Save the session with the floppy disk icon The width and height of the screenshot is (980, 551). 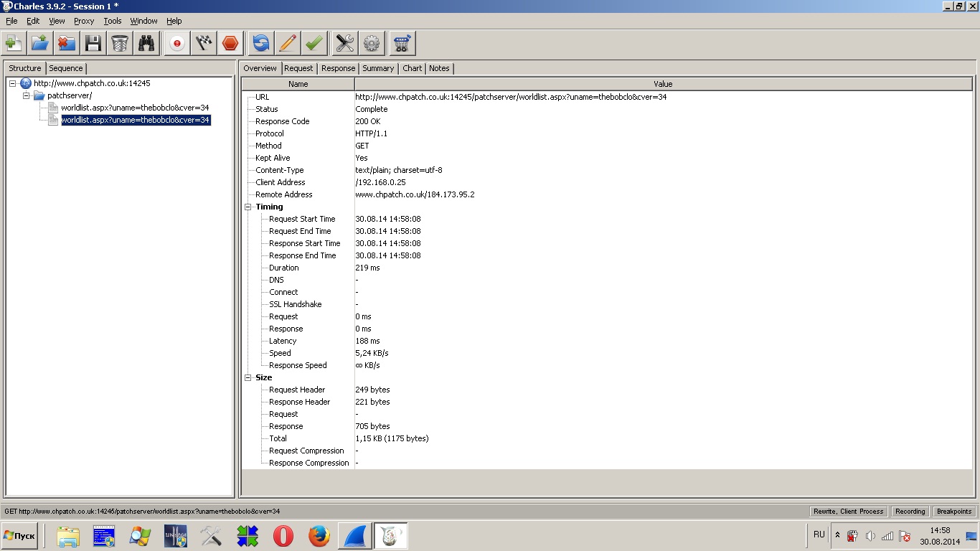(x=93, y=43)
